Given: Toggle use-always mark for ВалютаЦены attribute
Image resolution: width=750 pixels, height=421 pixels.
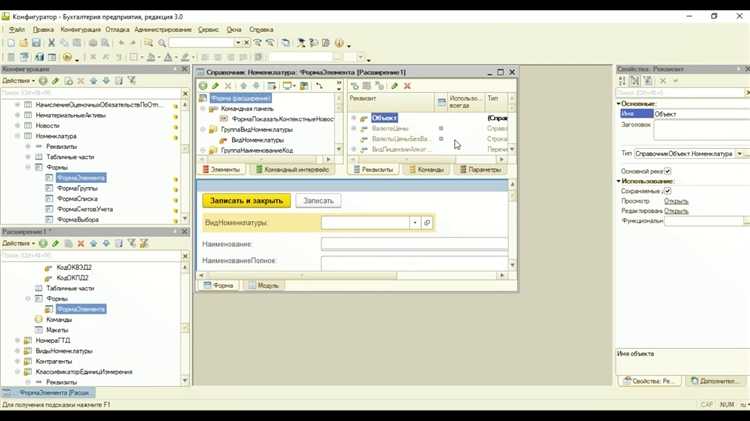Looking at the screenshot, I should (441, 129).
